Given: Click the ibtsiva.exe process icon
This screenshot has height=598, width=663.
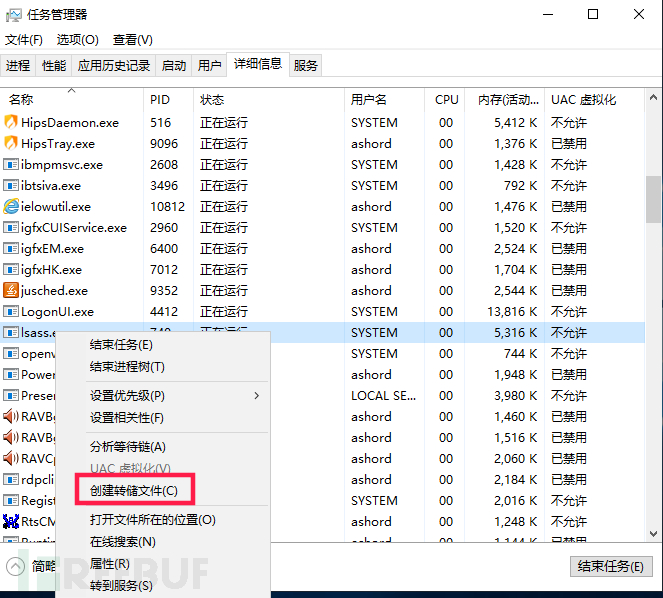Looking at the screenshot, I should pyautogui.click(x=11, y=185).
